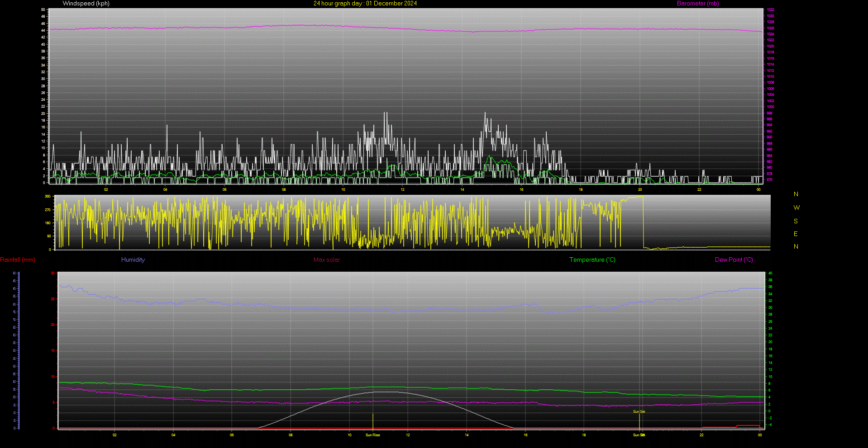Screen dimensions: 868x448
Task: Click the 'E' compass direction label
Action: click(x=796, y=234)
